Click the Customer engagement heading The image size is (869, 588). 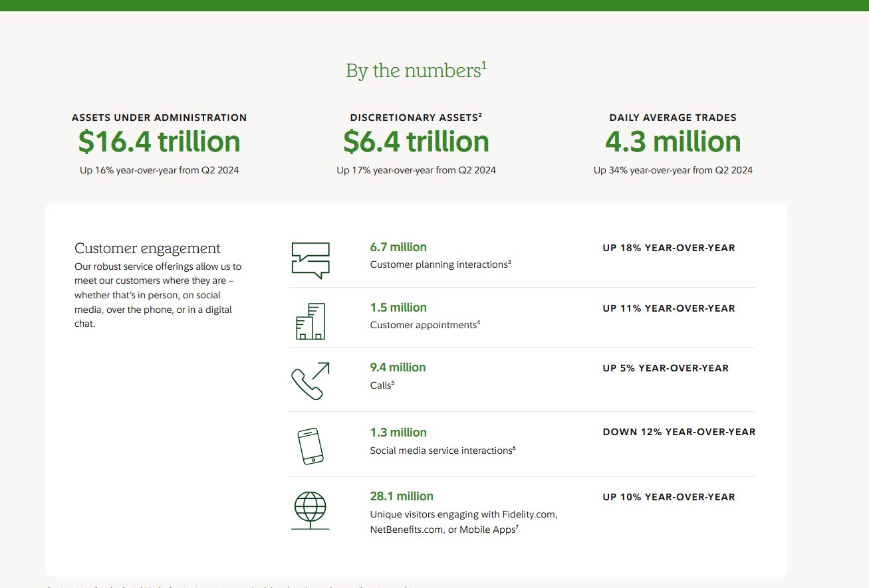click(x=148, y=248)
